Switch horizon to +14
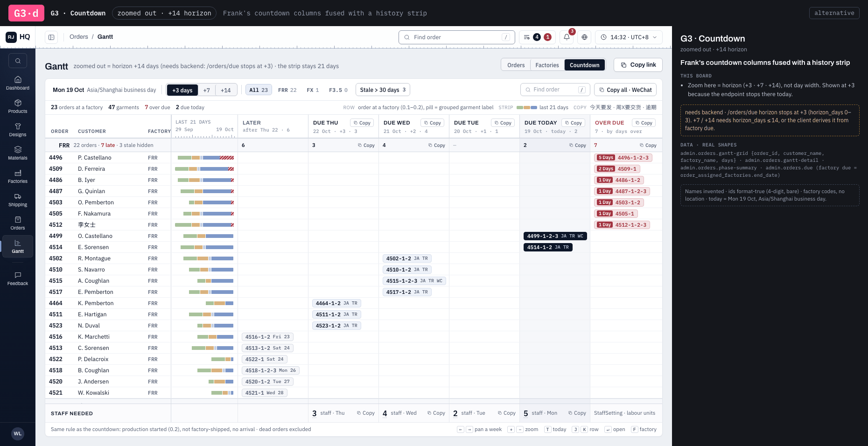 click(x=226, y=90)
